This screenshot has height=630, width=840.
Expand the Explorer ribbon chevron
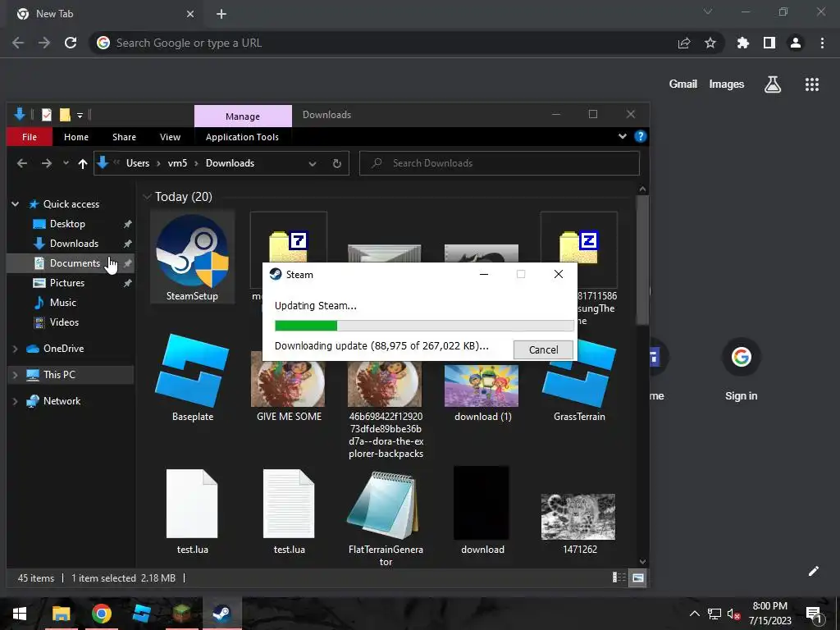point(622,137)
